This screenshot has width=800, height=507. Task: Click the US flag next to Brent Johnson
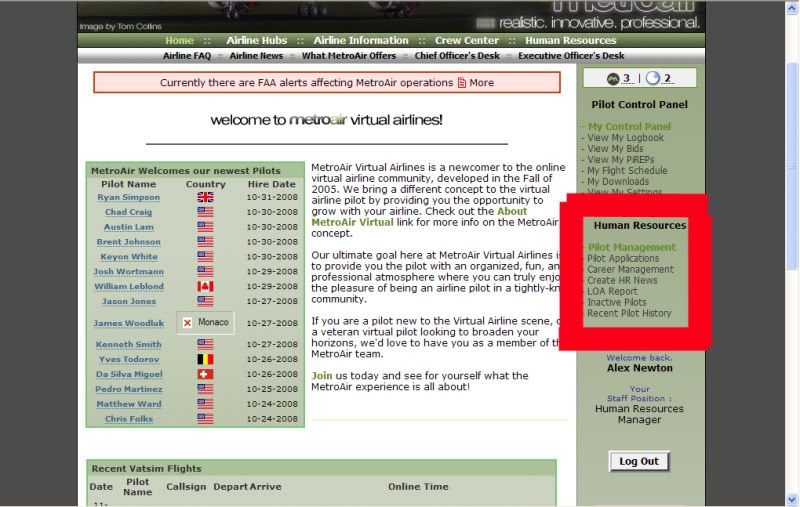pos(205,242)
